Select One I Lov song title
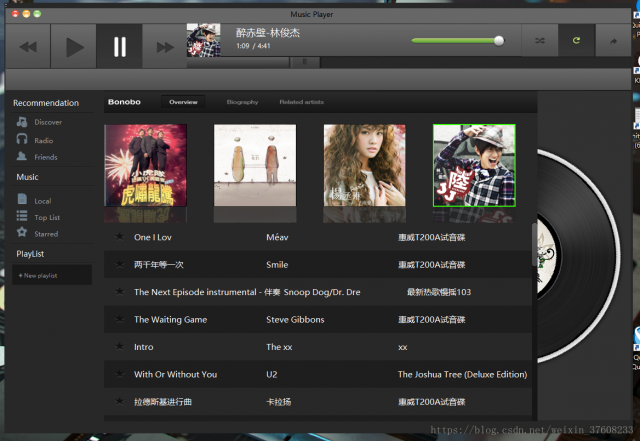Image resolution: width=640 pixels, height=441 pixels. pyautogui.click(x=153, y=237)
